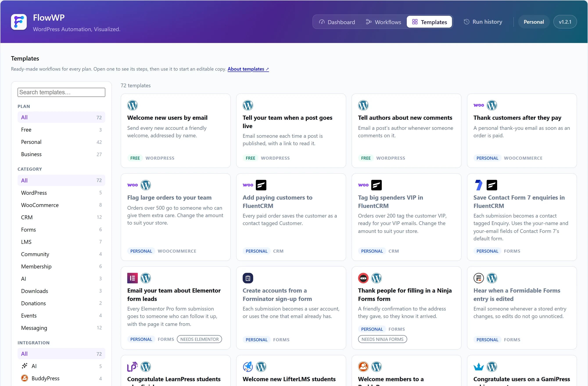Open Run history

483,22
